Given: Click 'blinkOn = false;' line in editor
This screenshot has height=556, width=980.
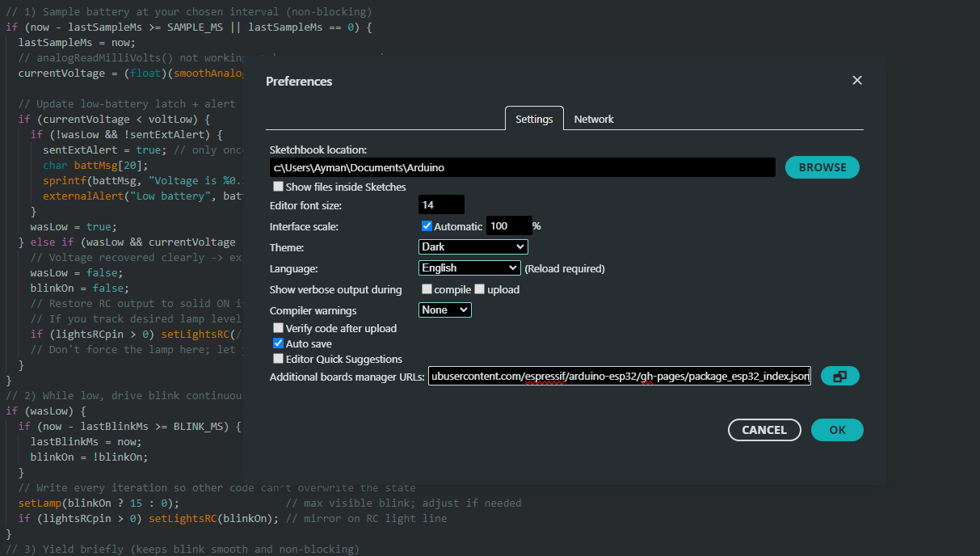Looking at the screenshot, I should point(79,288).
